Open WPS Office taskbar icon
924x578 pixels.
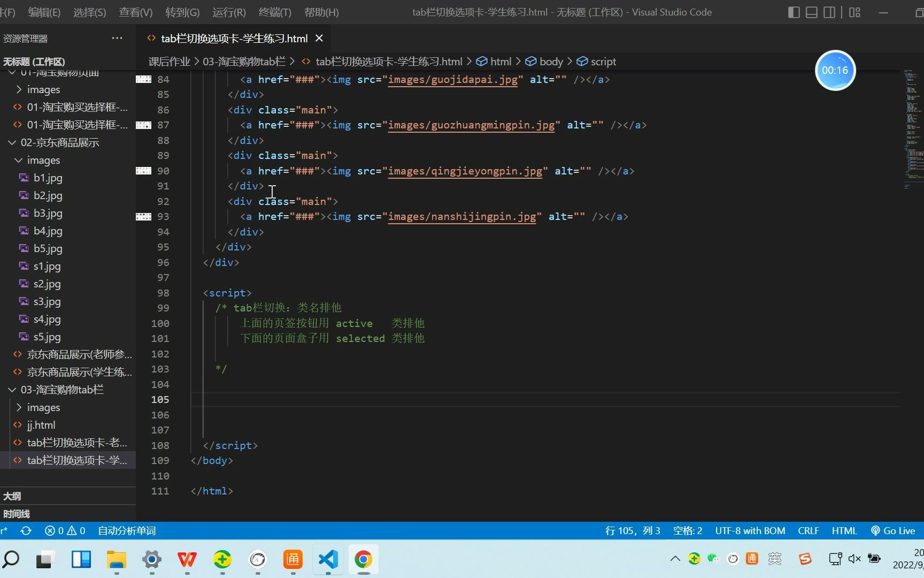187,559
